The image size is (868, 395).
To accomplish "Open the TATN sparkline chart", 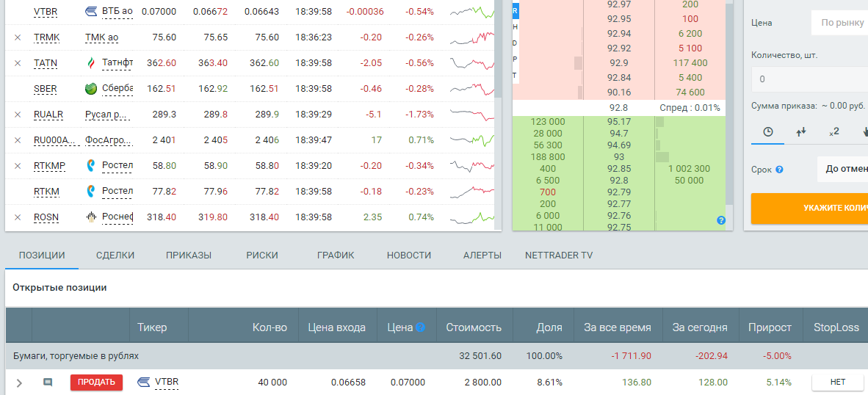I will 471,63.
